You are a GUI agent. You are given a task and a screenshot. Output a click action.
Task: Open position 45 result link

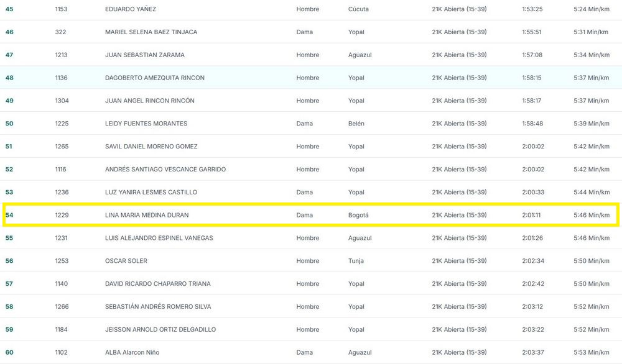(9, 9)
